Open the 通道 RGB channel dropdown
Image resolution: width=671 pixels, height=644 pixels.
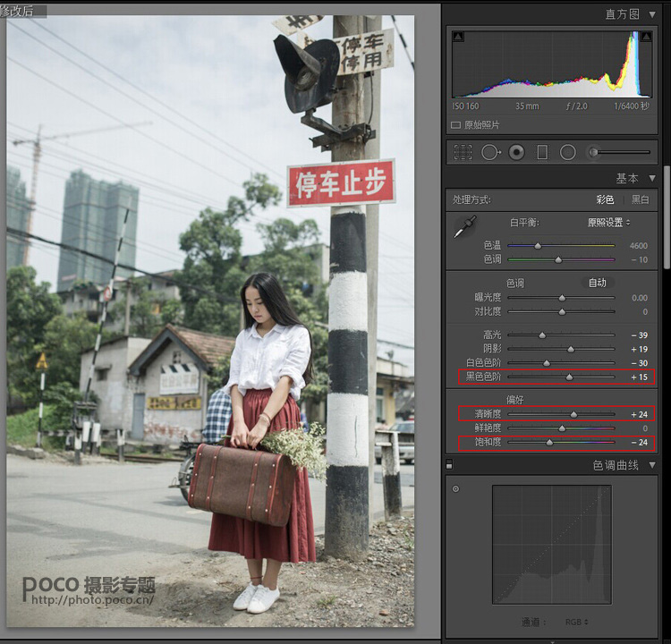click(x=576, y=622)
